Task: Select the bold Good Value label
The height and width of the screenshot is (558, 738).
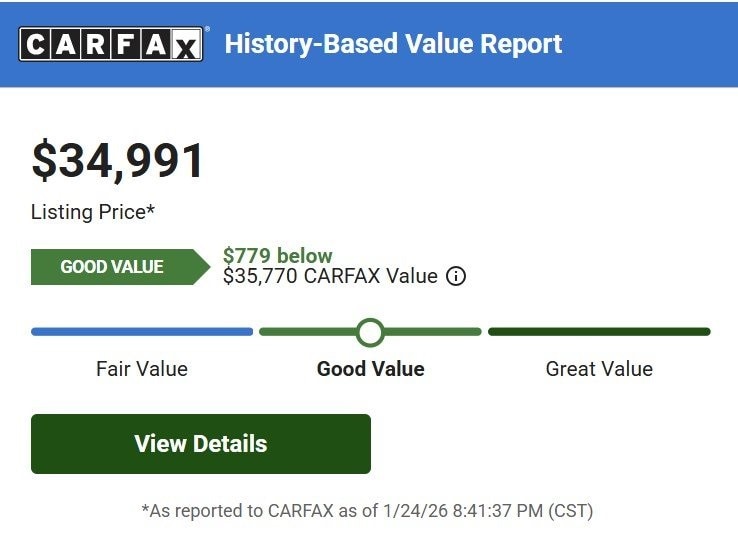Action: pos(370,369)
